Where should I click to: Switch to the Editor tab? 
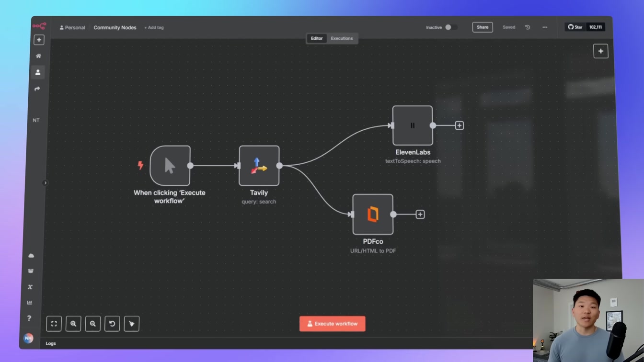[317, 38]
